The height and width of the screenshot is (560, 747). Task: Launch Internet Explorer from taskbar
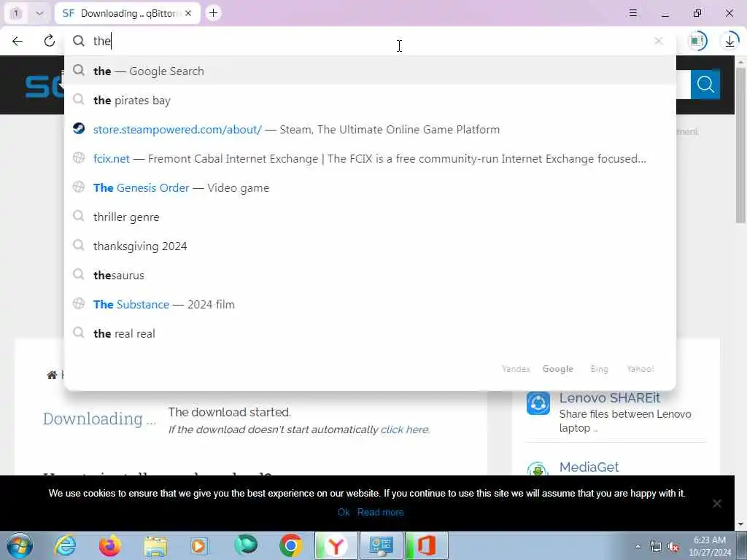65,545
